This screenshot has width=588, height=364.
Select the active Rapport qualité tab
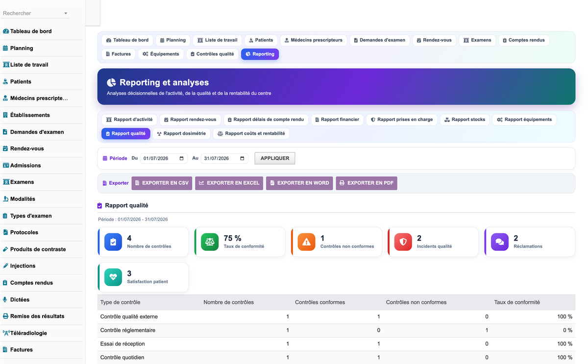pyautogui.click(x=125, y=133)
